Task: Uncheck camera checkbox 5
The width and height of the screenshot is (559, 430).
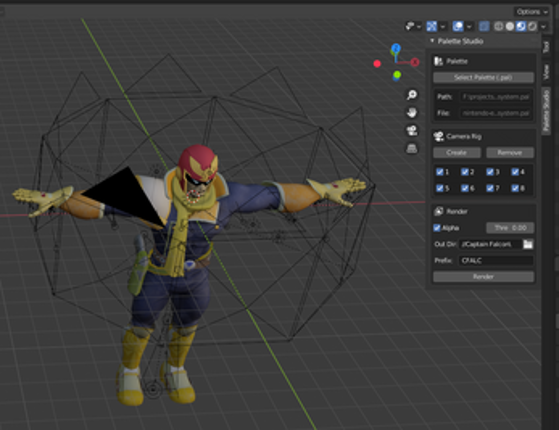Action: (440, 188)
